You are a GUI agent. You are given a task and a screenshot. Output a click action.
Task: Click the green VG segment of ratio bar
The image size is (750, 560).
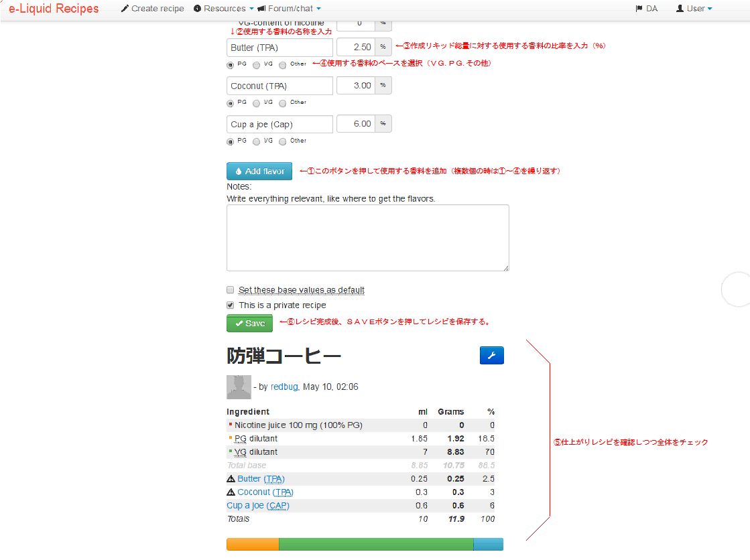pos(376,544)
